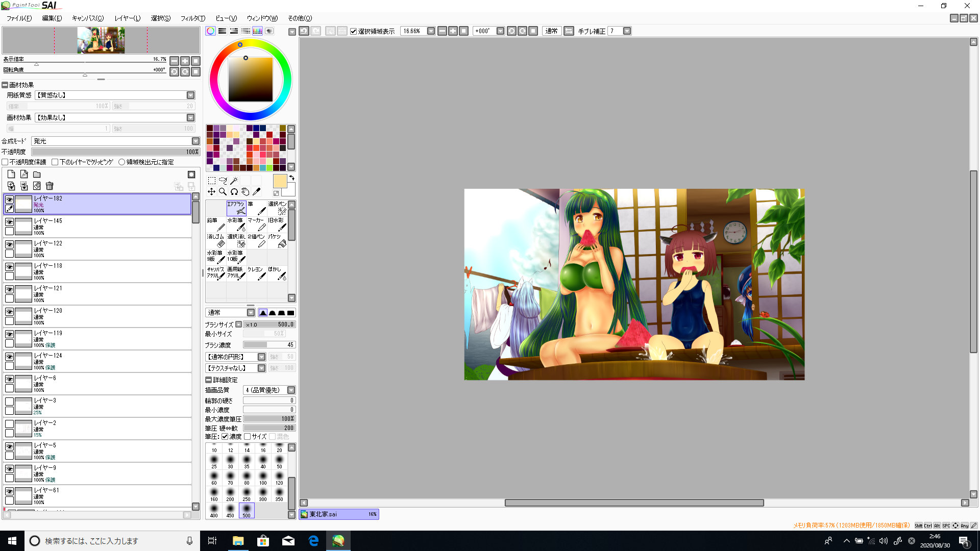Open 合成モード 発光 dropdown
Image resolution: width=980 pixels, height=551 pixels.
click(x=195, y=141)
